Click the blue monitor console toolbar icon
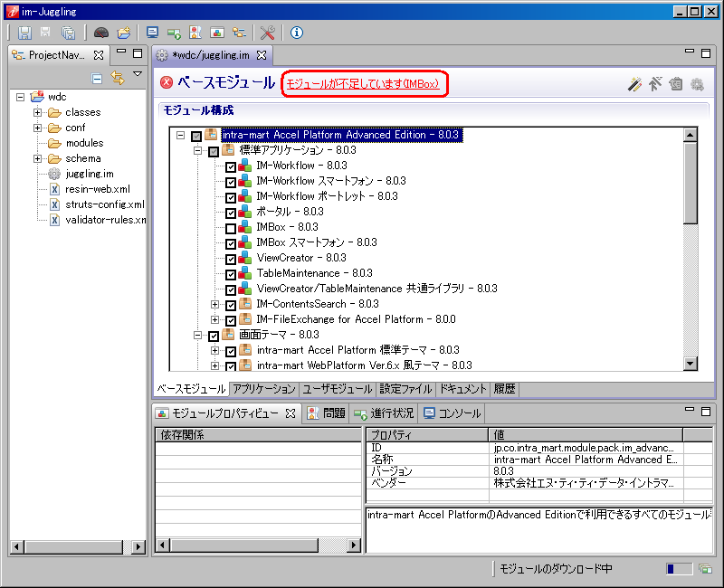The height and width of the screenshot is (588, 724). [x=152, y=33]
